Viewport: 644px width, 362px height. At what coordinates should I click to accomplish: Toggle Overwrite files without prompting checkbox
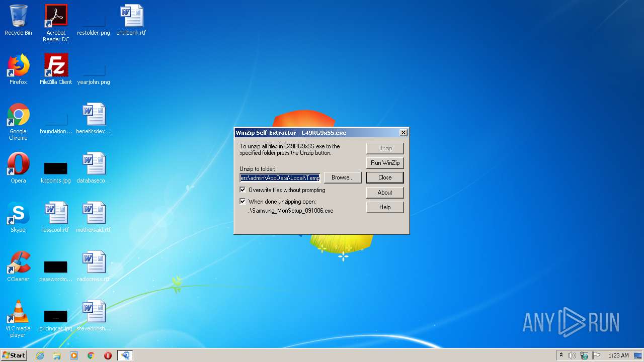click(243, 190)
